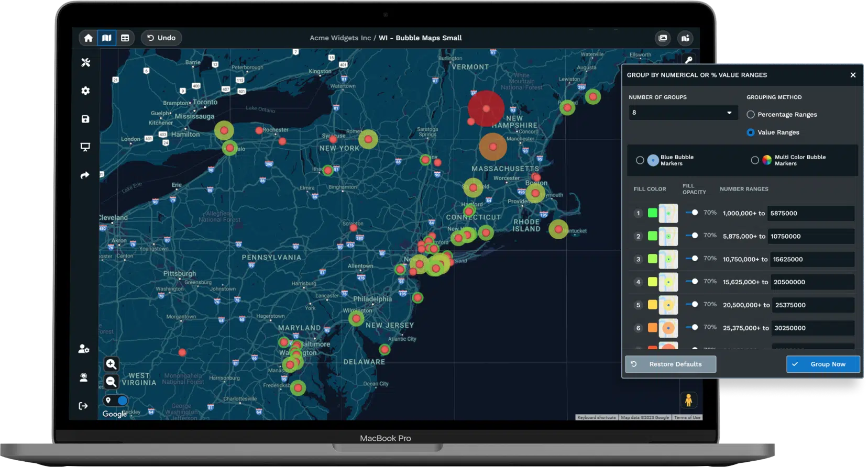Click the share arrow icon

85,175
